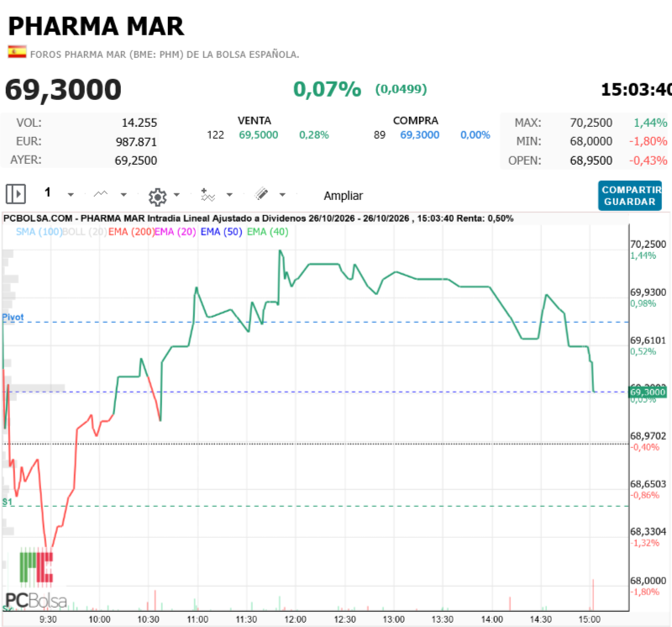Image resolution: width=672 pixels, height=627 pixels.
Task: Click the S1 support level label
Action: tap(8, 502)
